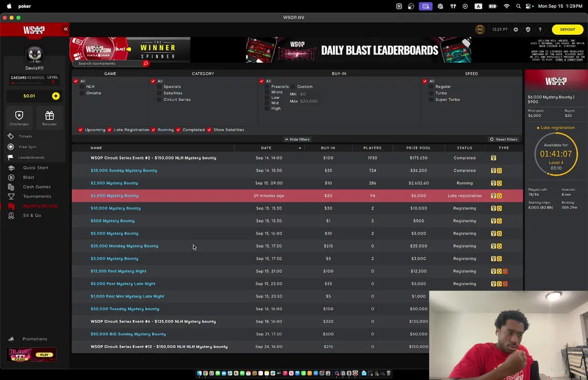Click type icon on Circuit Event #2 row
588x380 pixels.
coord(494,158)
